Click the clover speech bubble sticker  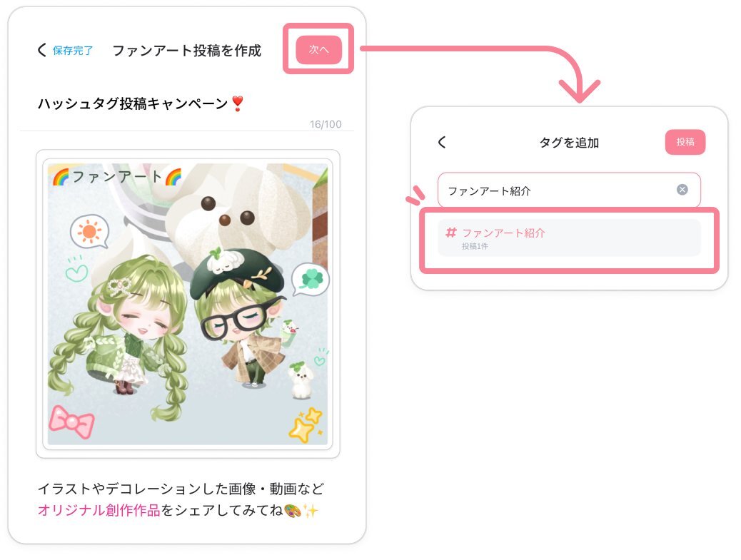click(x=311, y=279)
